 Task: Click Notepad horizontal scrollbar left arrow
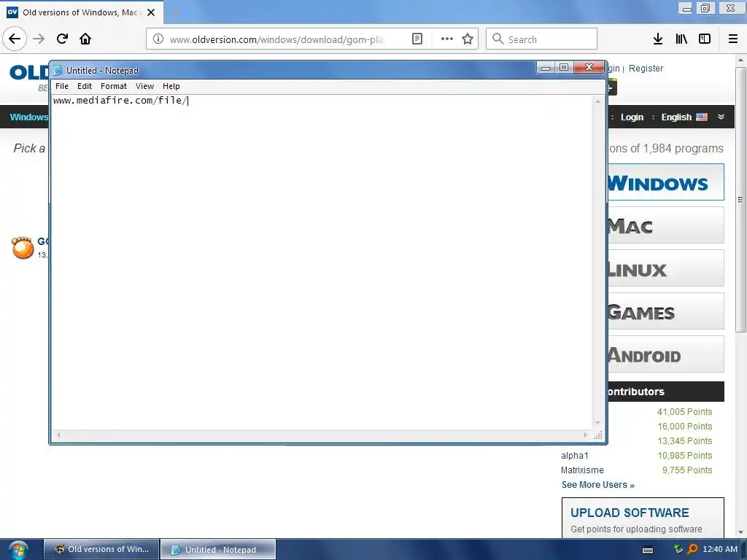58,435
